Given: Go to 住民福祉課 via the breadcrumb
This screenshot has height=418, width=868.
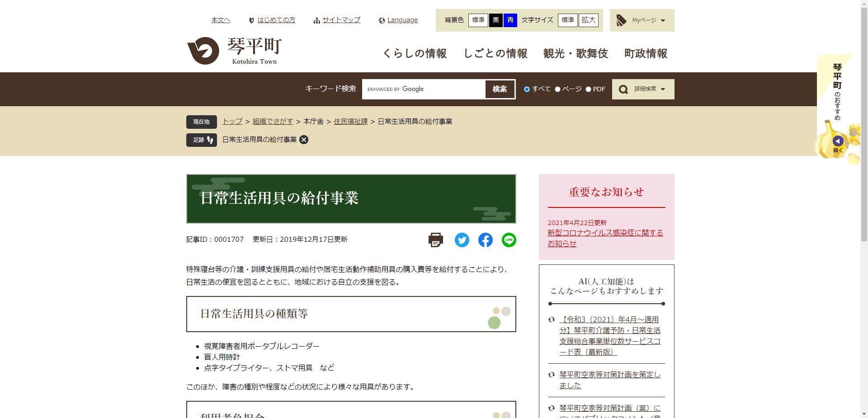Looking at the screenshot, I should pyautogui.click(x=350, y=122).
